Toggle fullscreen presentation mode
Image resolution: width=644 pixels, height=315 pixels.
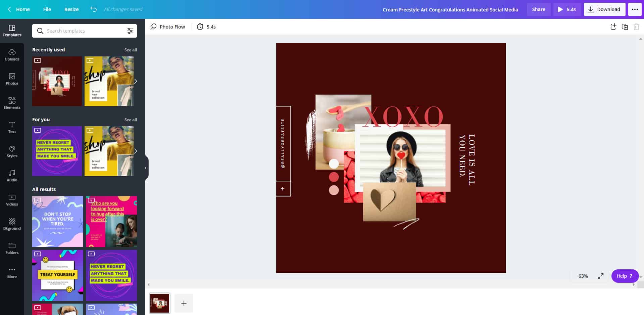click(x=601, y=276)
